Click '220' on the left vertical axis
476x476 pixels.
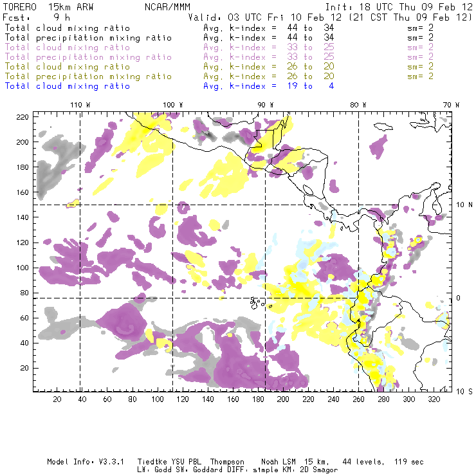pyautogui.click(x=23, y=117)
